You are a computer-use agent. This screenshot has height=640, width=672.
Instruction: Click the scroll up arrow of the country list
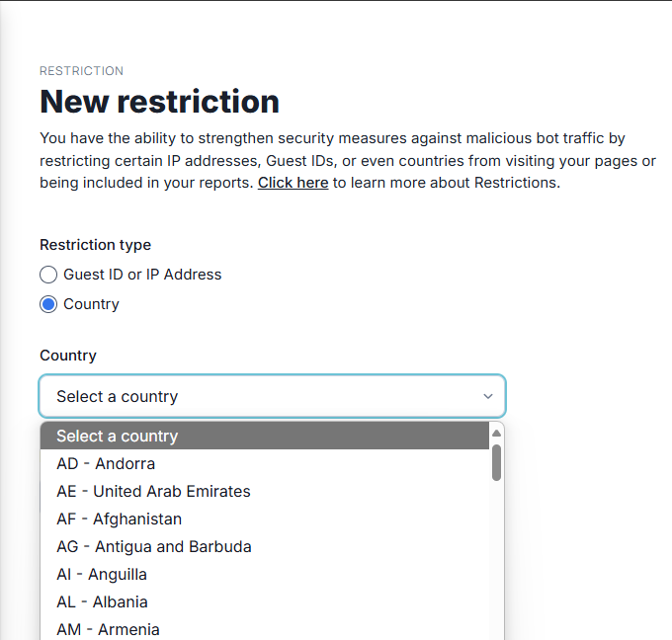(x=497, y=434)
